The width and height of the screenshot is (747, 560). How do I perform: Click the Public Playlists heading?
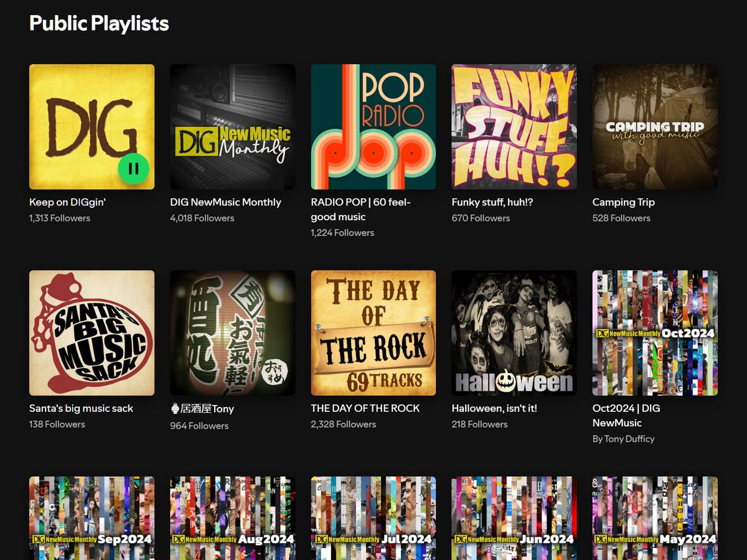point(99,24)
